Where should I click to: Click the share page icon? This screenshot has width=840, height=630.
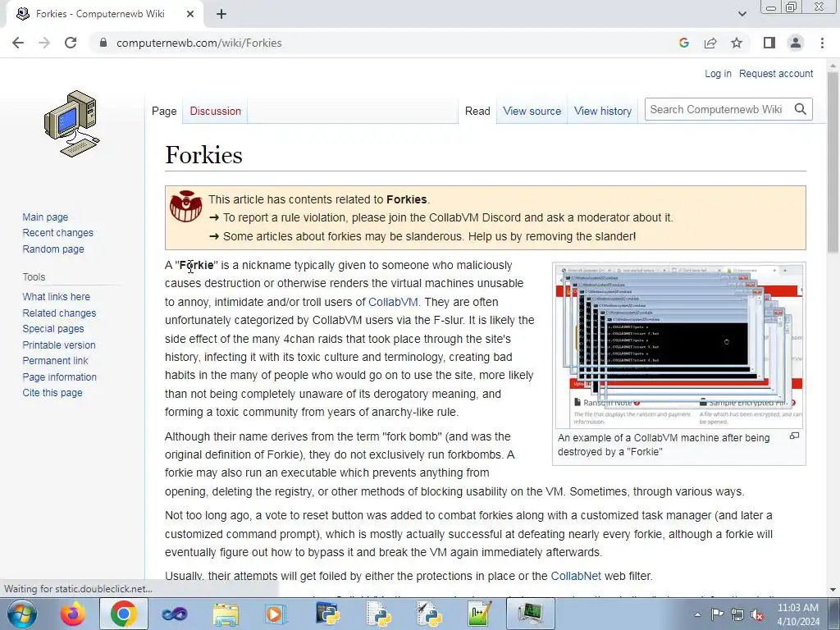click(710, 43)
